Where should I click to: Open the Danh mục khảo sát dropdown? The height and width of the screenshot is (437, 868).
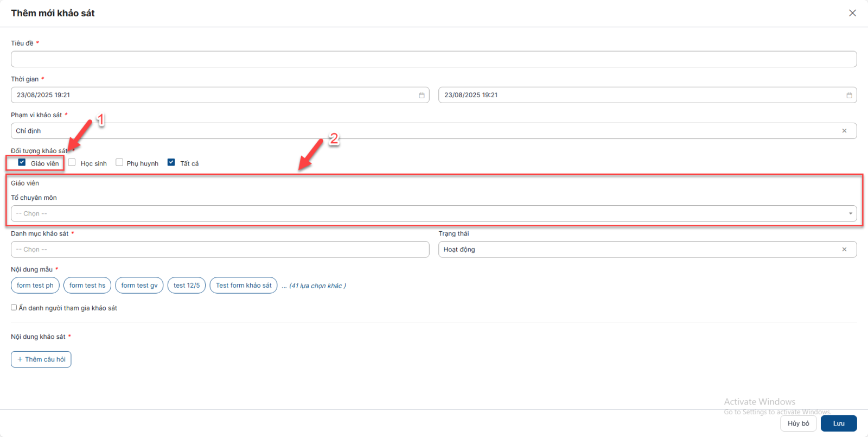pyautogui.click(x=220, y=250)
